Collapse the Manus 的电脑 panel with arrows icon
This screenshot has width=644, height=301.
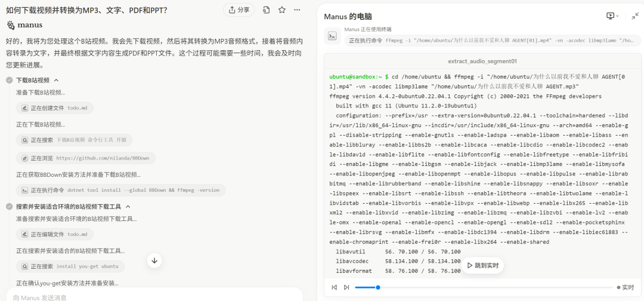pos(635,16)
